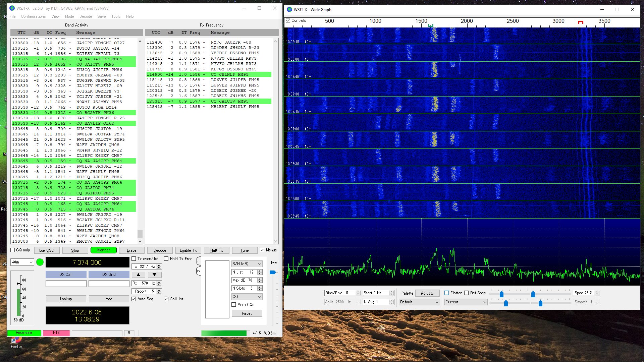
Task: Open the Tools menu
Action: point(116,16)
